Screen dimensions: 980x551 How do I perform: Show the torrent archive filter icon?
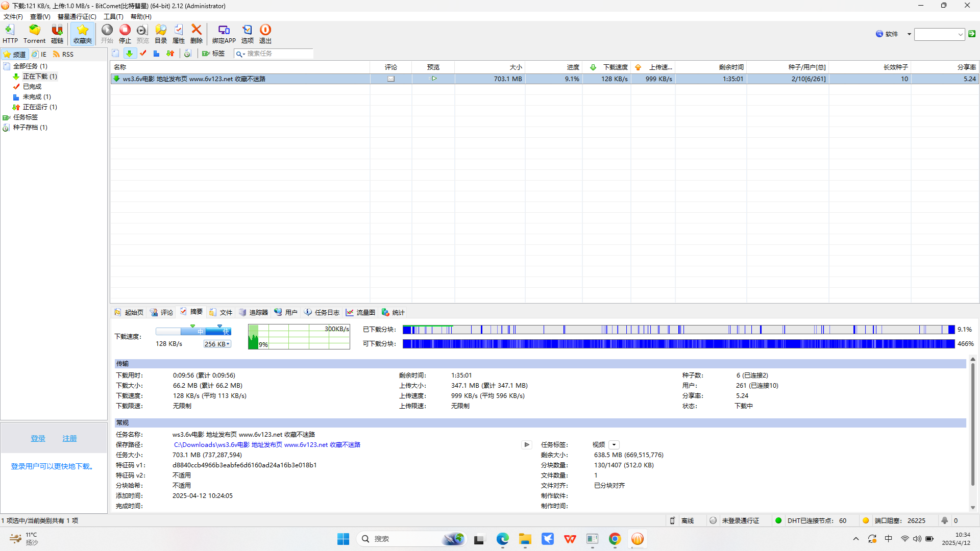[187, 53]
